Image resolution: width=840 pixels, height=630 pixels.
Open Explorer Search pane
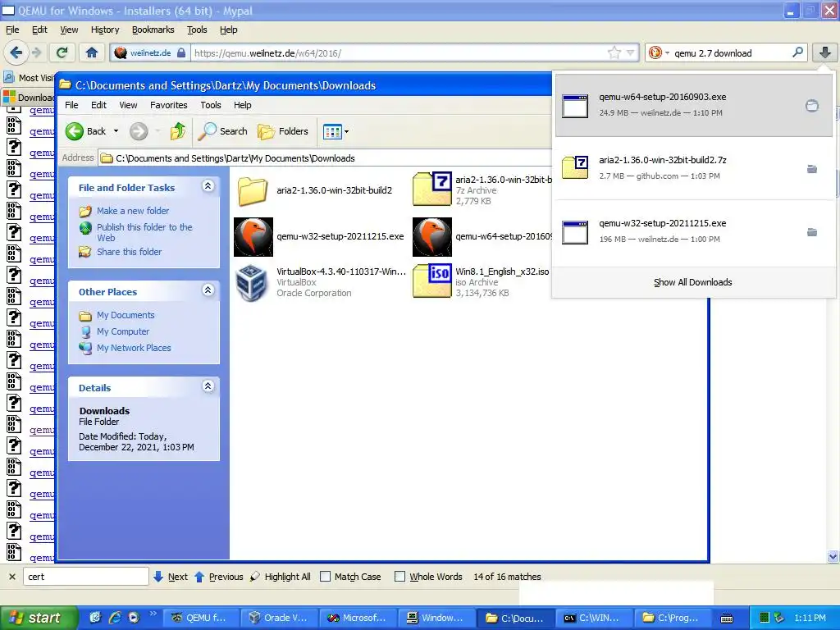point(222,131)
